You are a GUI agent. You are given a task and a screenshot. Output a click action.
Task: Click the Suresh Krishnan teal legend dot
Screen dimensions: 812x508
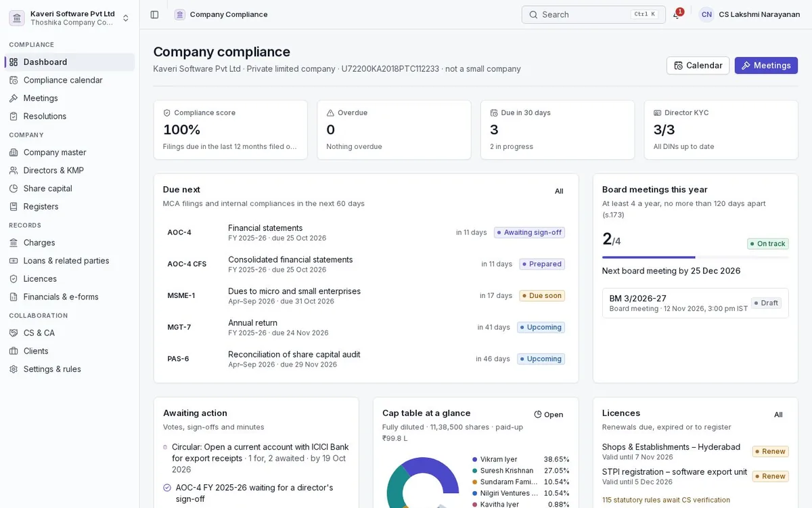point(475,471)
